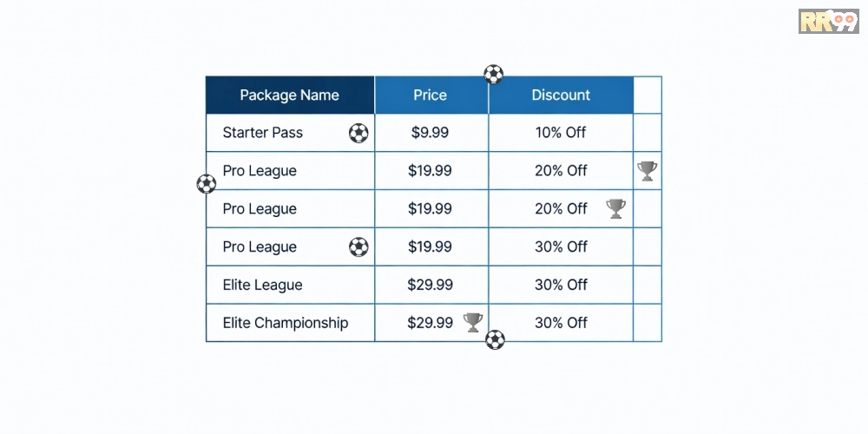868x434 pixels.
Task: Click the $29.99 price in the Elite League row
Action: pos(430,285)
